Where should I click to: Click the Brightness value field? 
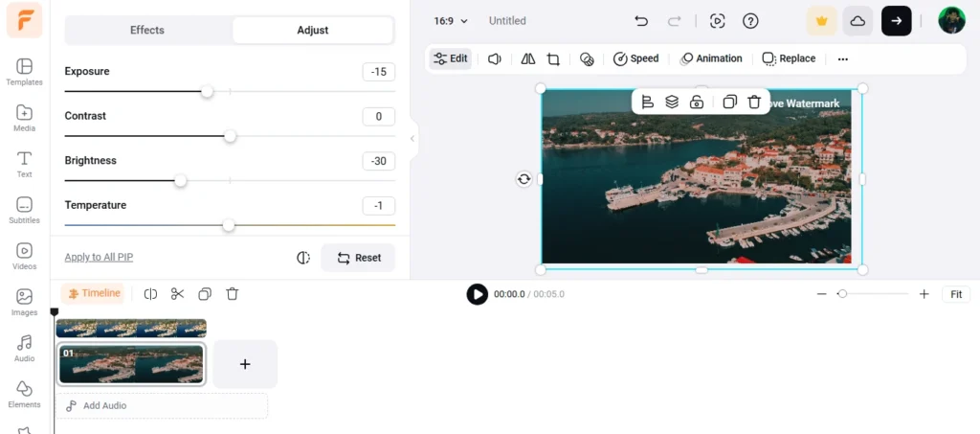379,161
